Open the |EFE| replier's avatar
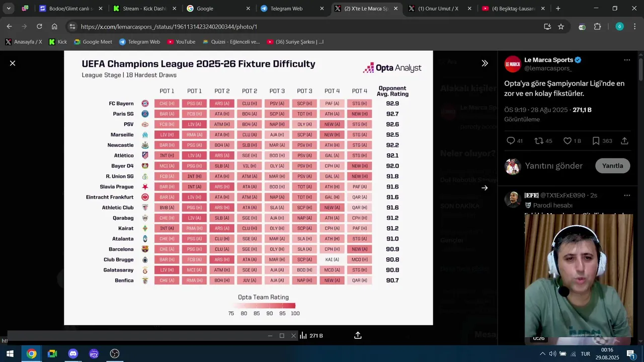Viewport: 644px width, 362px height. click(513, 199)
